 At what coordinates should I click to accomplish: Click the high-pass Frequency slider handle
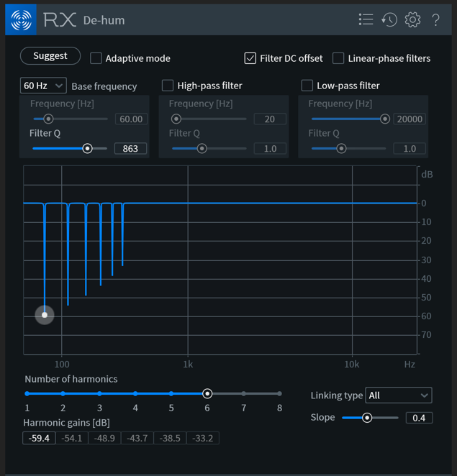point(176,119)
